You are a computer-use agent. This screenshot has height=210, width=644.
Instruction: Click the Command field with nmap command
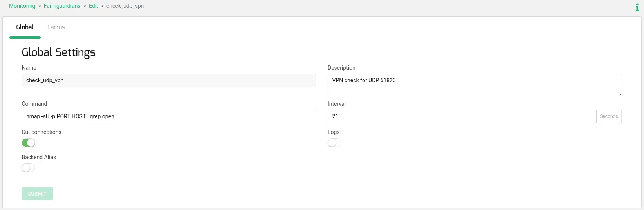pyautogui.click(x=168, y=117)
